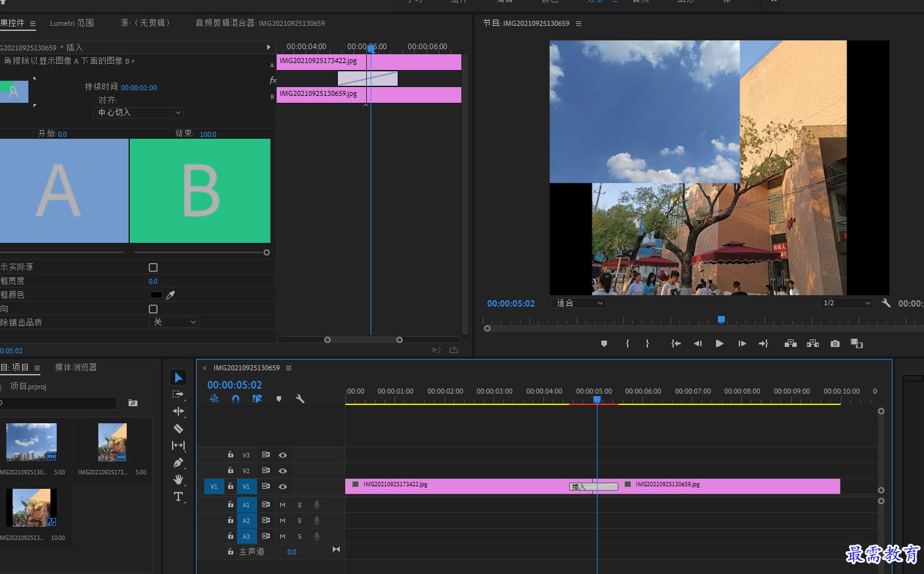
Task: Open Effect Controls panel menu
Action: coord(33,23)
